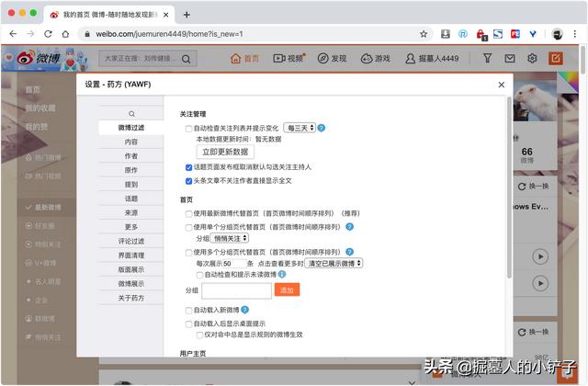The width and height of the screenshot is (588, 386).
Task: Go back with browser back arrow
Action: point(13,34)
